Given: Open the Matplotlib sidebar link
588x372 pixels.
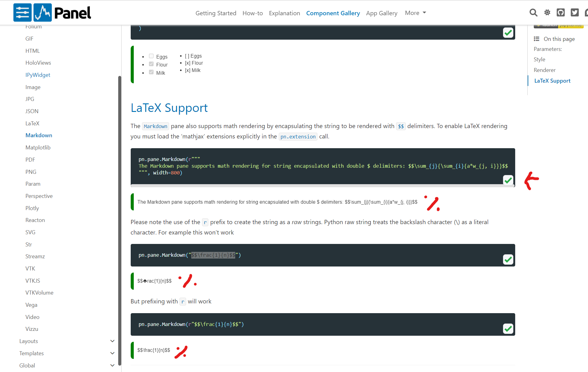Looking at the screenshot, I should pyautogui.click(x=38, y=147).
